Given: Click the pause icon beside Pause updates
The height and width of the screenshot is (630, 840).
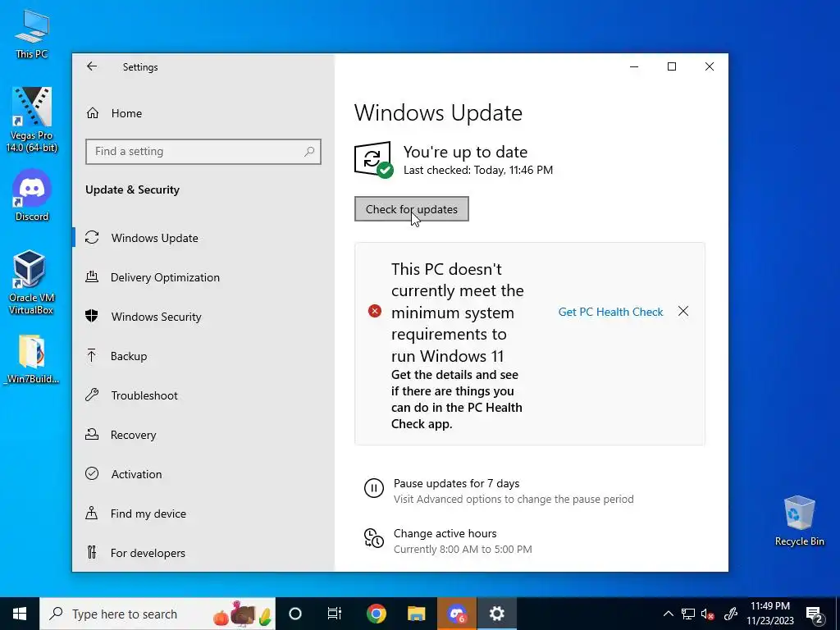Looking at the screenshot, I should (x=374, y=488).
